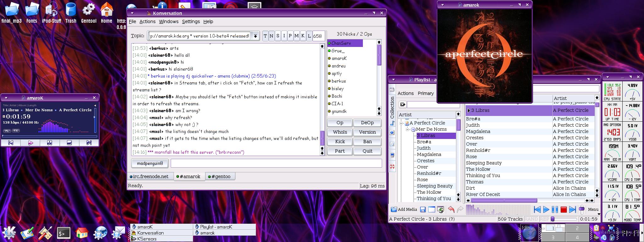This screenshot has height=242, width=644.
Task: Click next track in playlist toolbar
Action: click(x=572, y=209)
